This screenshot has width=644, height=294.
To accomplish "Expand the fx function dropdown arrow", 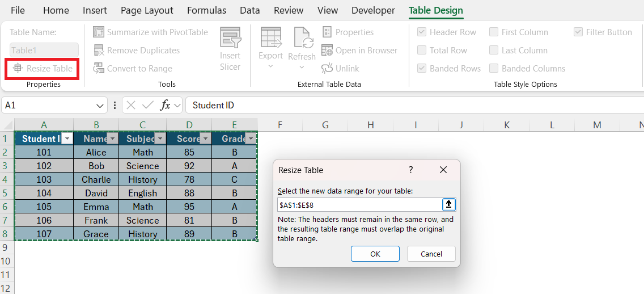I will (177, 106).
